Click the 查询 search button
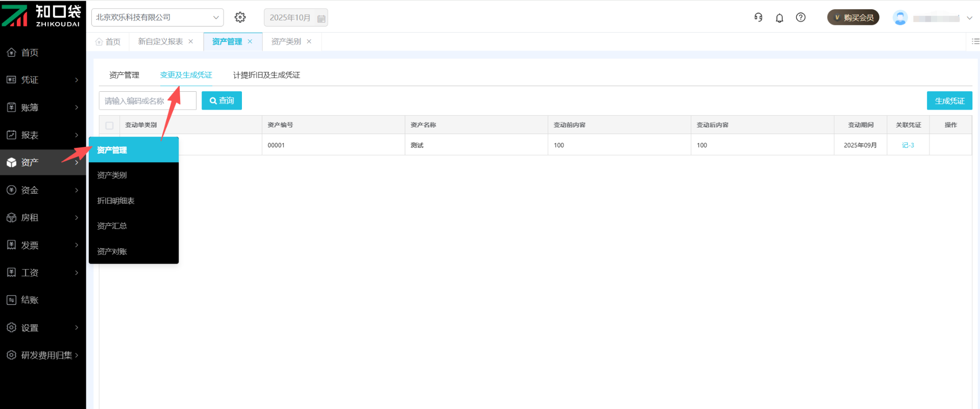 (222, 101)
